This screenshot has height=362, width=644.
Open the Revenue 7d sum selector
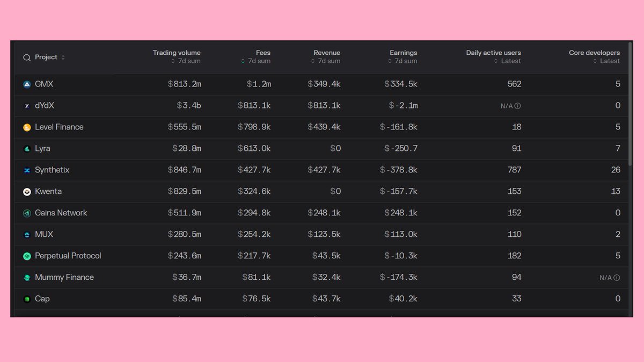point(325,61)
